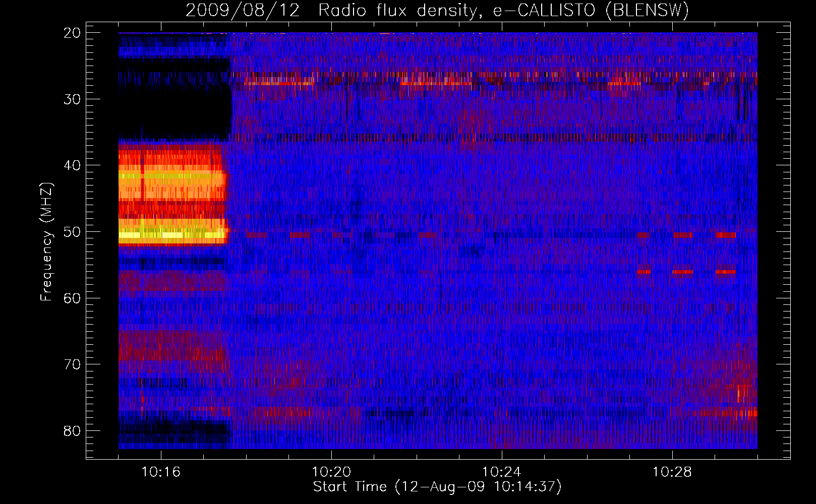
Task: Click the 'Start Time (12-Aug-09 10:14:37)' label
Action: click(x=437, y=487)
